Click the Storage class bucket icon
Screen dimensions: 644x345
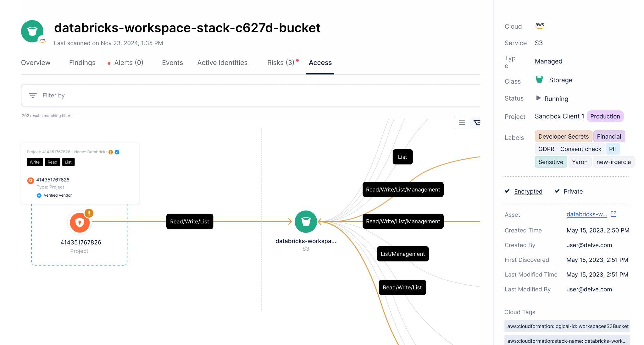tap(539, 79)
